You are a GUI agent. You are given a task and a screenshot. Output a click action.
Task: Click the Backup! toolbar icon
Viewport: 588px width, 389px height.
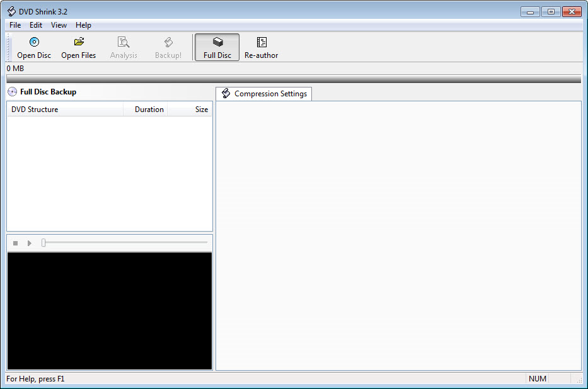168,42
